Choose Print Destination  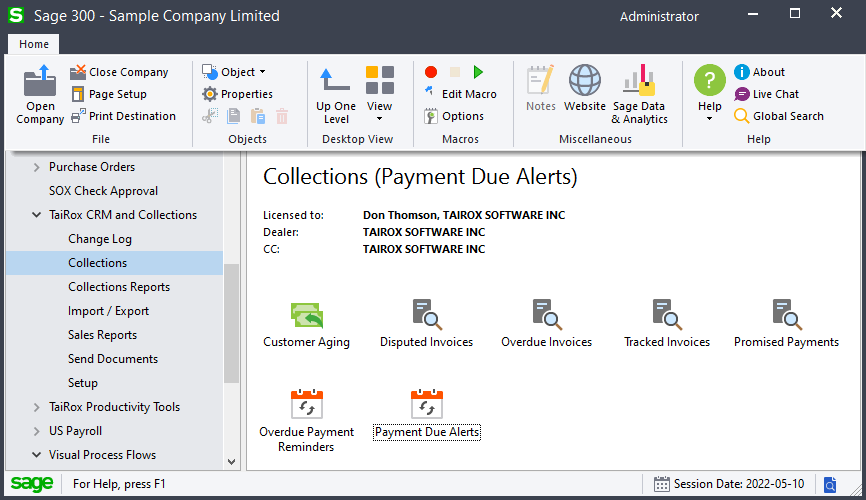point(124,116)
